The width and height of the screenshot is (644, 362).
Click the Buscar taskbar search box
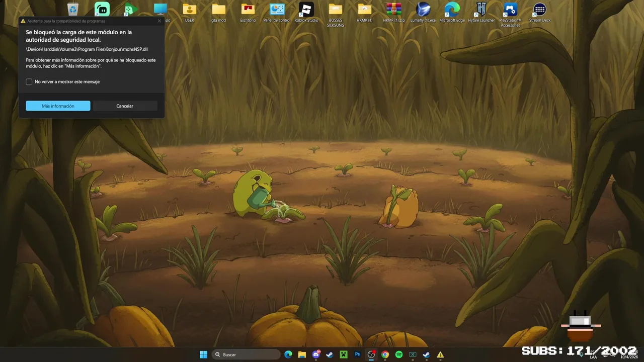[246, 354]
